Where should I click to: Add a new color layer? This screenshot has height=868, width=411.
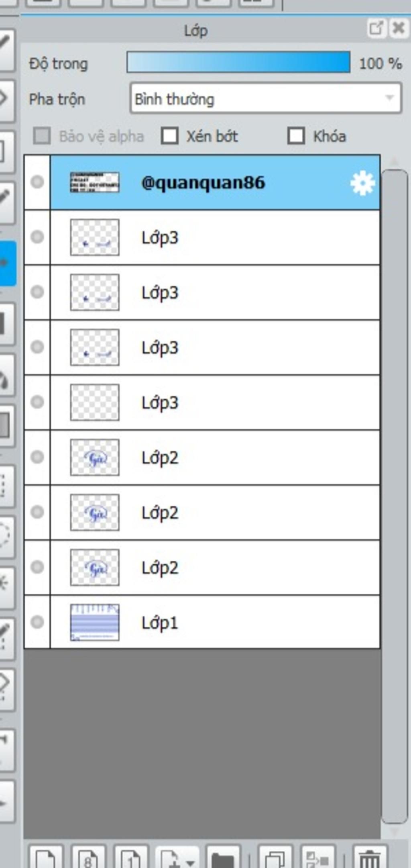tap(45, 857)
